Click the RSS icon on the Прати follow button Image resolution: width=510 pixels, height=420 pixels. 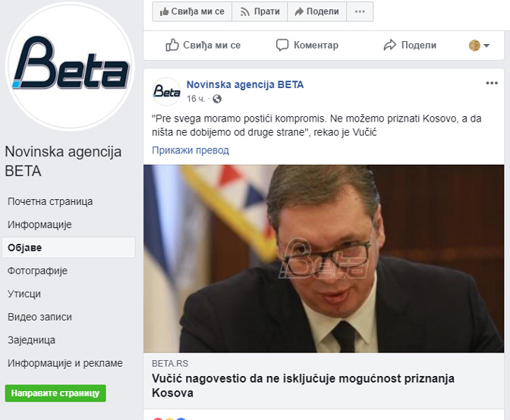[x=244, y=12]
